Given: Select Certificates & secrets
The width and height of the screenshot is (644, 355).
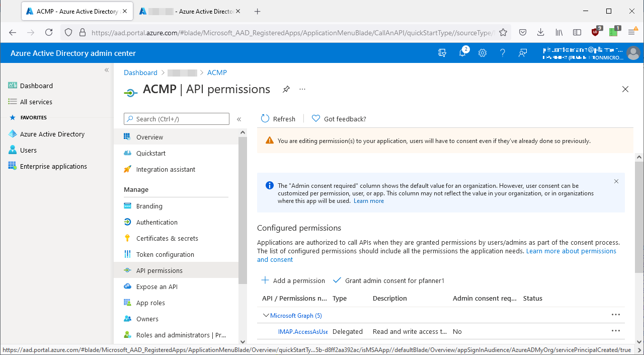Looking at the screenshot, I should click(x=168, y=238).
